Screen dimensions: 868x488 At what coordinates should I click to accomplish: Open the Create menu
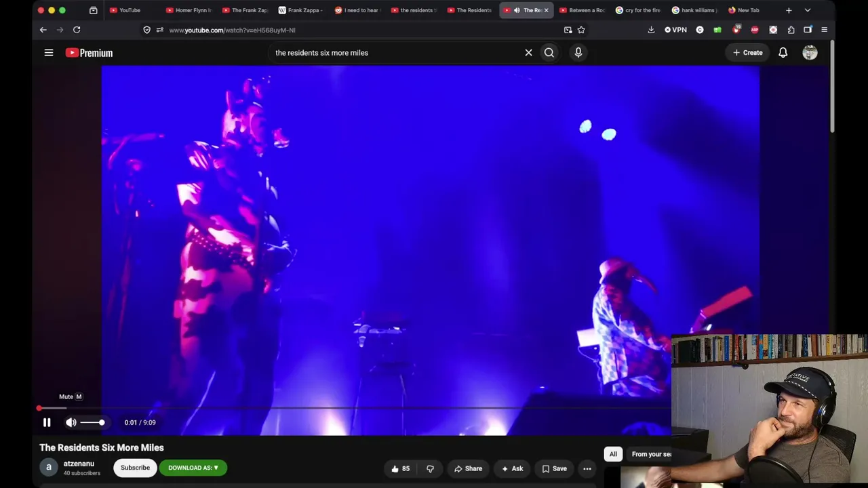[x=747, y=52]
